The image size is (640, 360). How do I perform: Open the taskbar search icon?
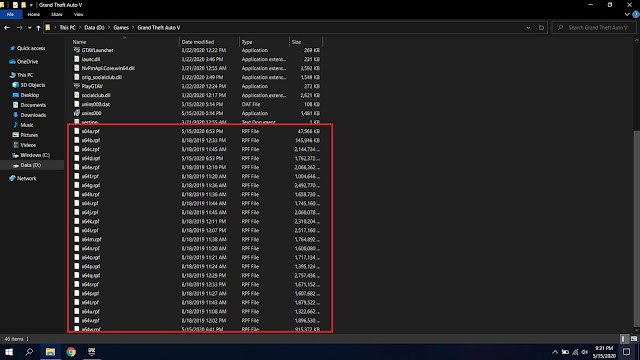click(29, 352)
